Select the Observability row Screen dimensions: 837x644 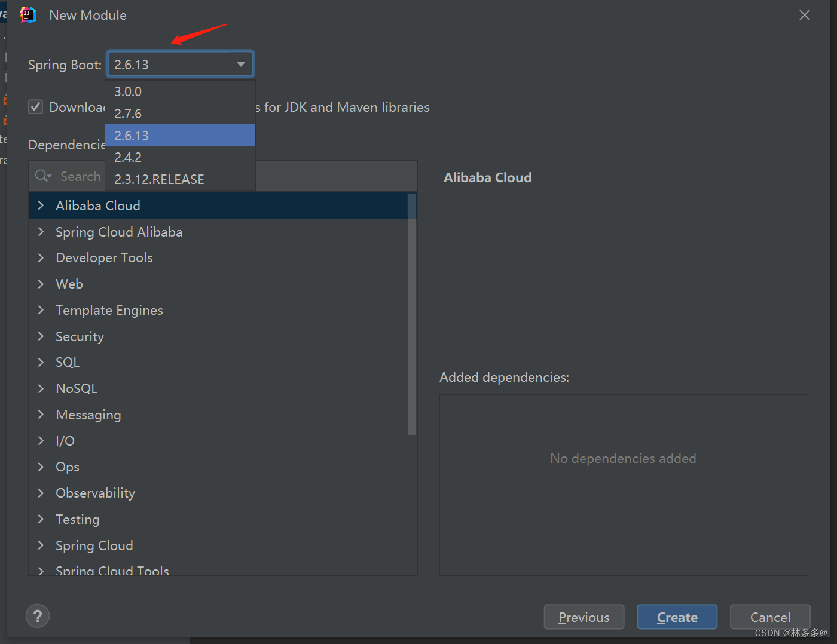coord(219,493)
